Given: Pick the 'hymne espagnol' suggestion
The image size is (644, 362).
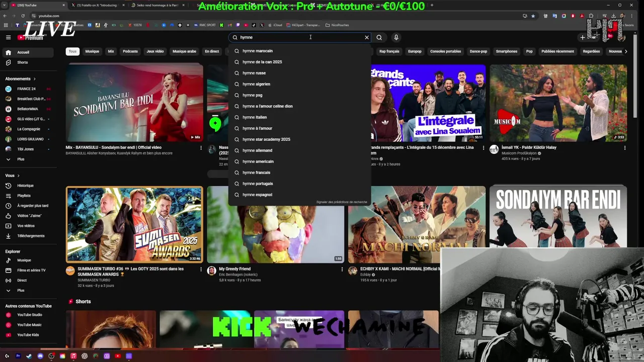Looking at the screenshot, I should click(x=299, y=195).
